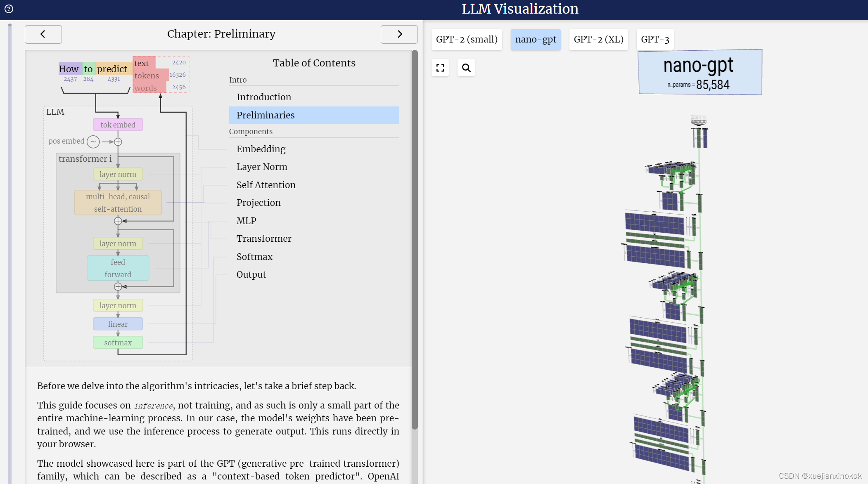
Task: Open the Output chapter link
Action: pyautogui.click(x=251, y=274)
